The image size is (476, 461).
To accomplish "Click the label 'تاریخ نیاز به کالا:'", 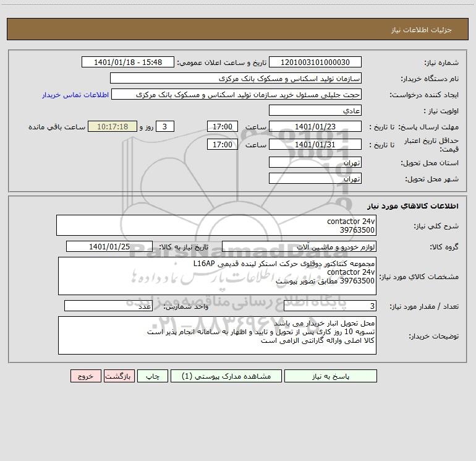I will (x=184, y=247).
